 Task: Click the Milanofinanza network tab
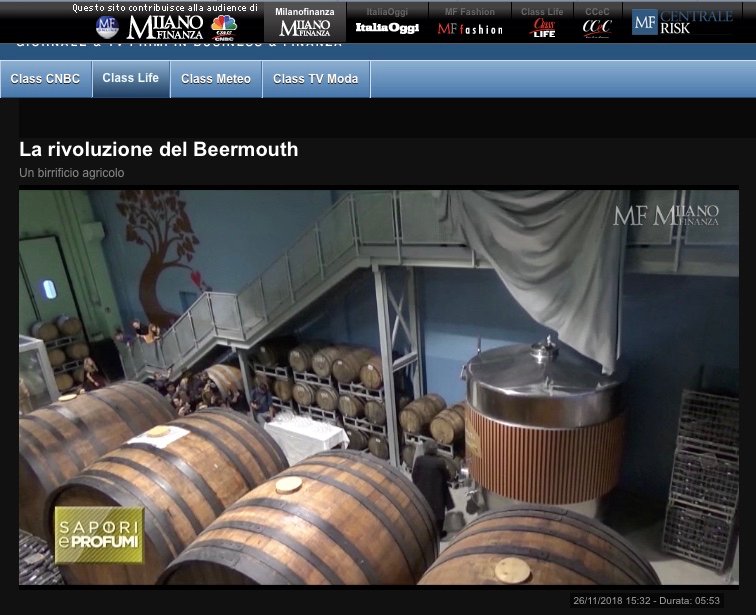pos(305,23)
